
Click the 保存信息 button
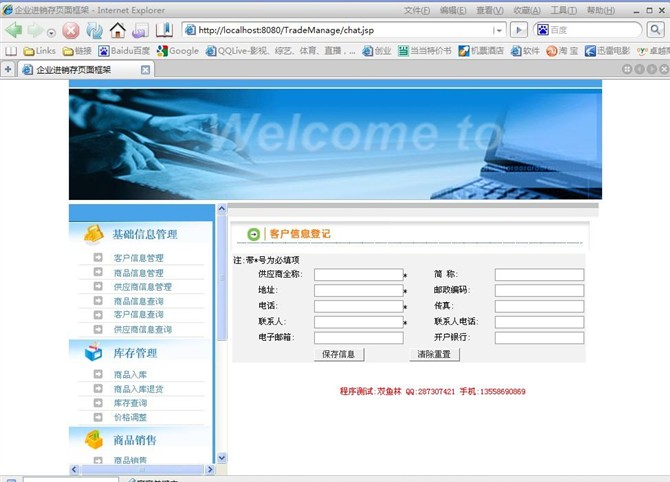pyautogui.click(x=338, y=354)
